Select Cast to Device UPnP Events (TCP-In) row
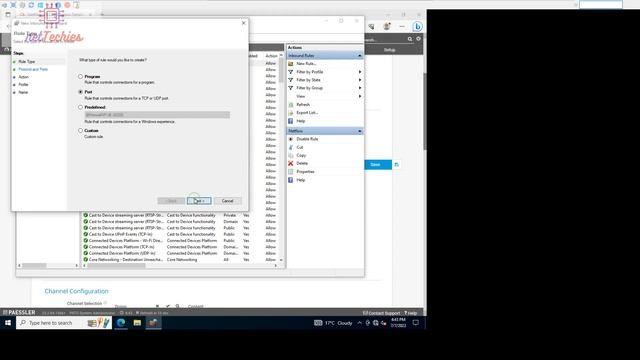Image resolution: width=640 pixels, height=360 pixels. (180, 234)
